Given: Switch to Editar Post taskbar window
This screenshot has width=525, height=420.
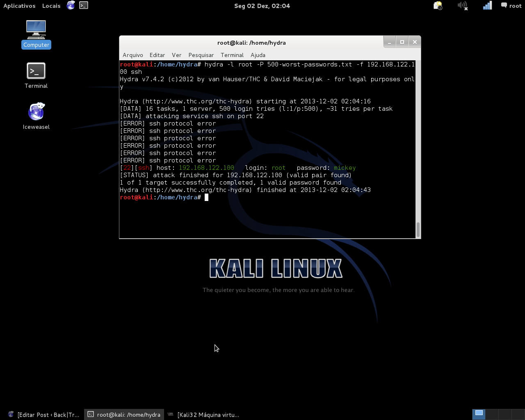Looking at the screenshot, I should pyautogui.click(x=43, y=415).
